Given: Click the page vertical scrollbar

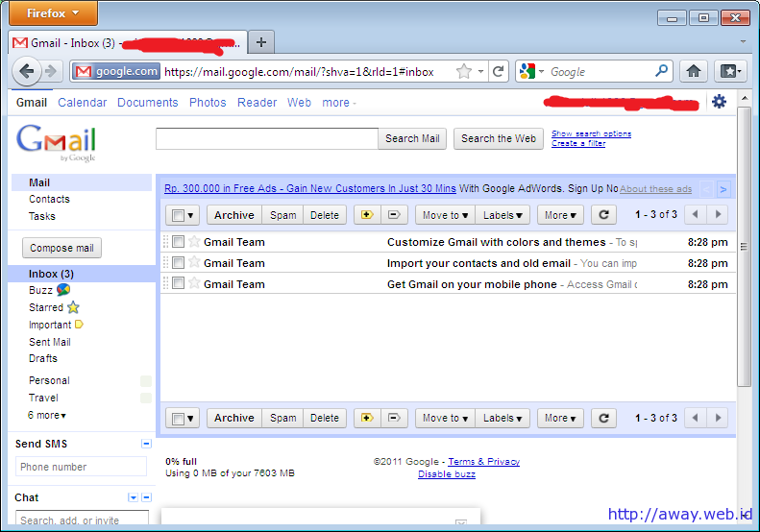Looking at the screenshot, I should coord(744,246).
